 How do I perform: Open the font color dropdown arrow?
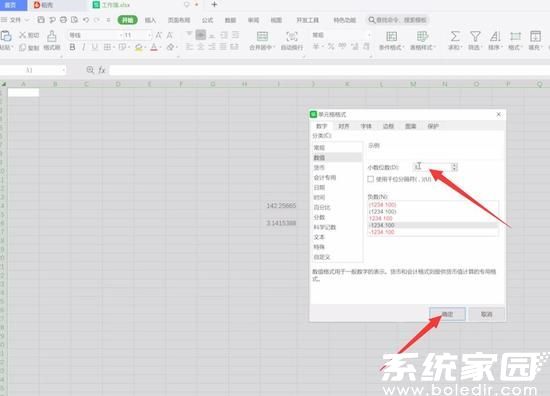tap(160, 47)
